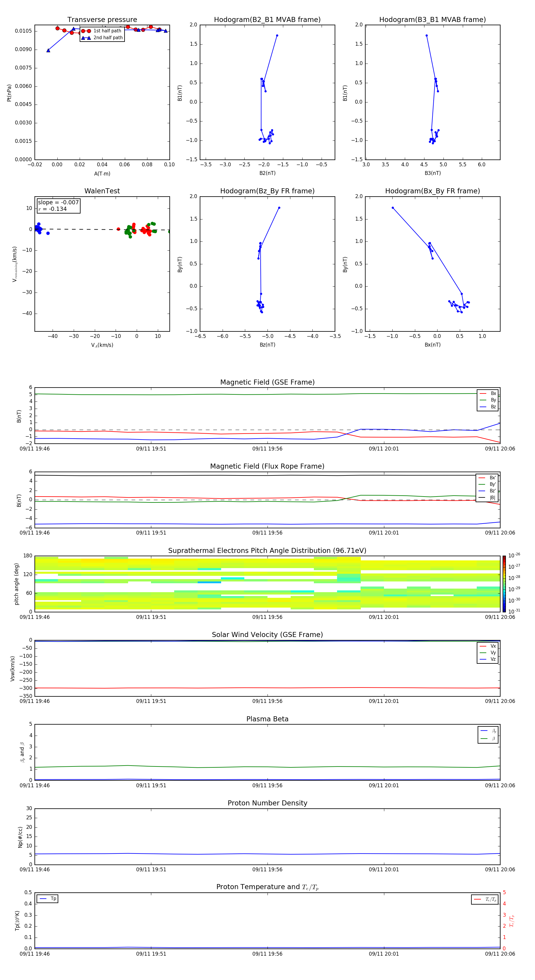The width and height of the screenshot is (535, 980).
Task: Click the red 'Te/Tp' right axis label
Action: [x=512, y=921]
